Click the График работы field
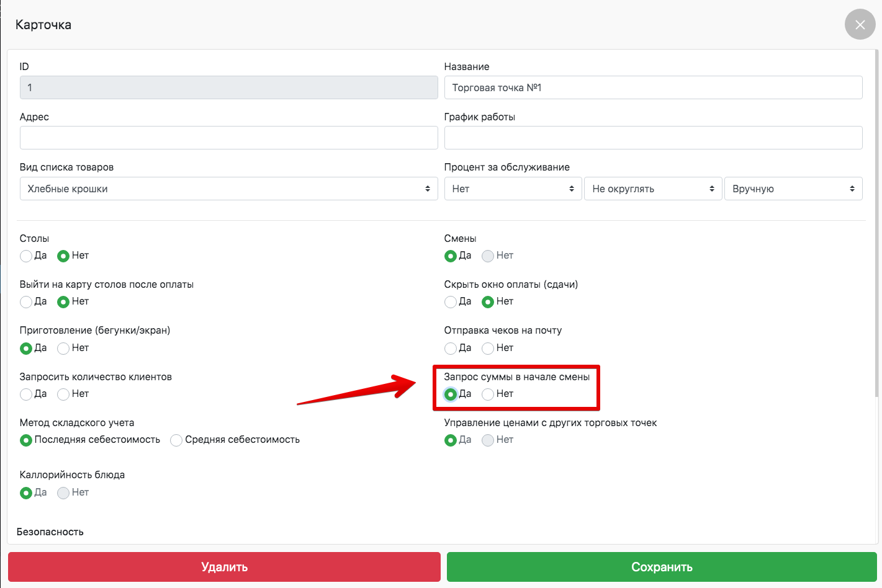 click(653, 138)
